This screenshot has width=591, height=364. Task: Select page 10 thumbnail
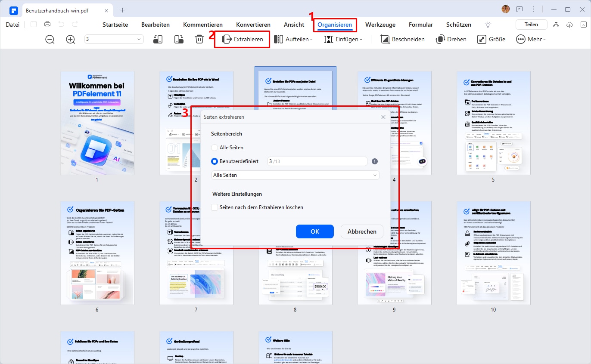[x=493, y=253]
